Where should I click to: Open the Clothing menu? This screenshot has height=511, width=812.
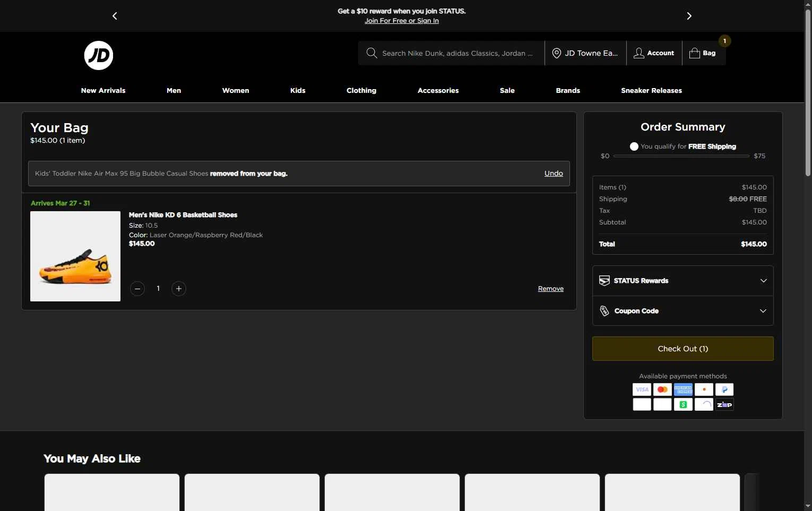point(361,91)
